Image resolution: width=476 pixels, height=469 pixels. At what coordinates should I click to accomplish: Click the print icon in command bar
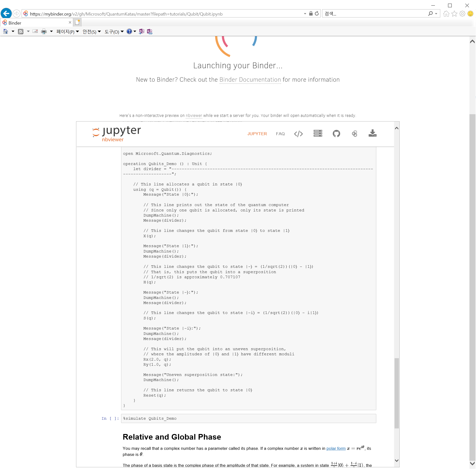click(x=44, y=32)
